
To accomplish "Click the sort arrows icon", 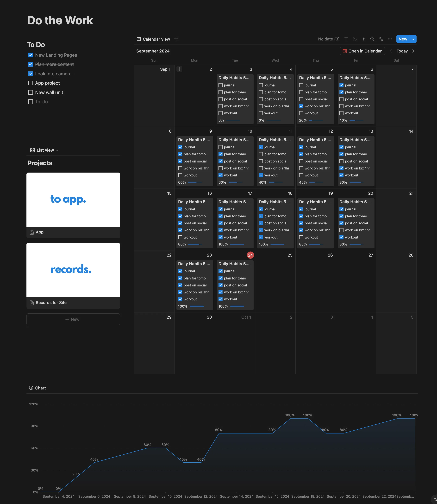I will 355,39.
